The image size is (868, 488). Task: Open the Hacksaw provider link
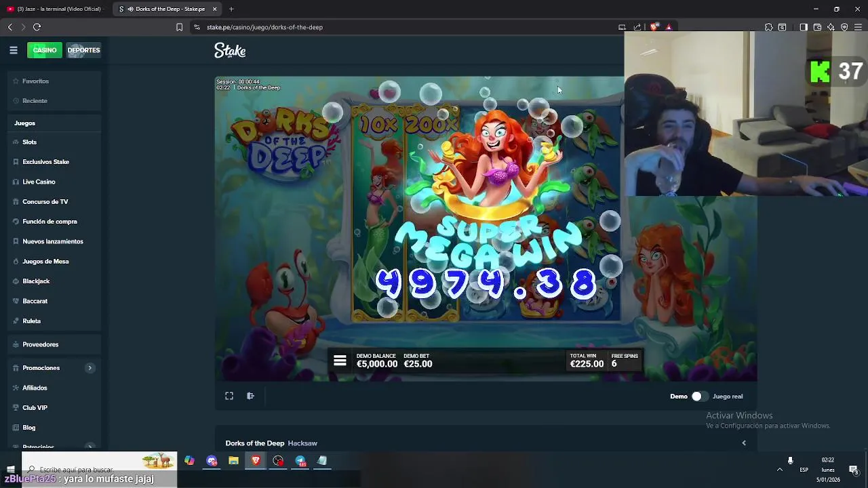pos(302,443)
